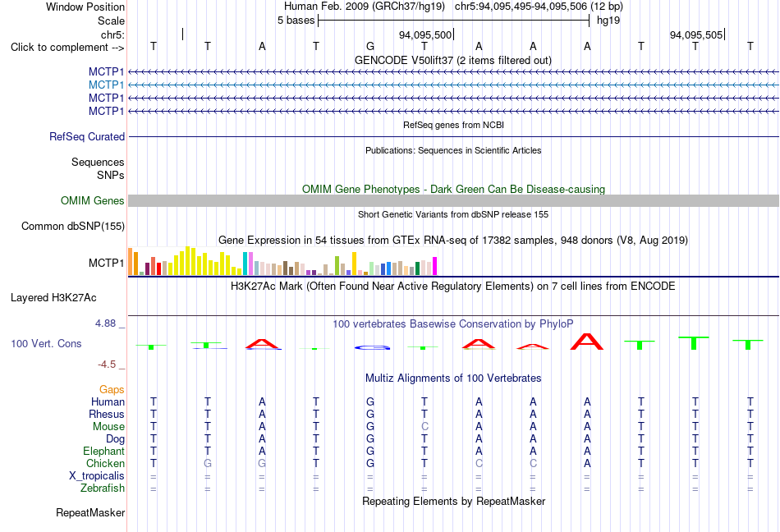780x532 pixels.
Task: Click the SNPs sub-track label
Action: coord(111,175)
